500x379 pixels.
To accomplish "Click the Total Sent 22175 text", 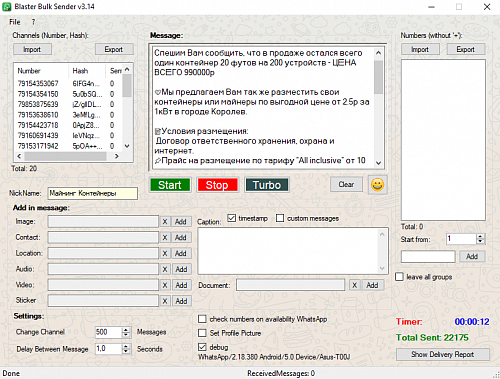I will pyautogui.click(x=432, y=338).
